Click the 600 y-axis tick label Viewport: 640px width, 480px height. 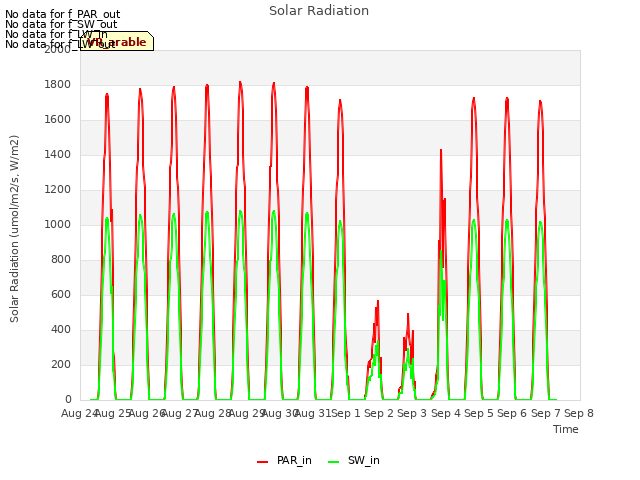[61, 295]
